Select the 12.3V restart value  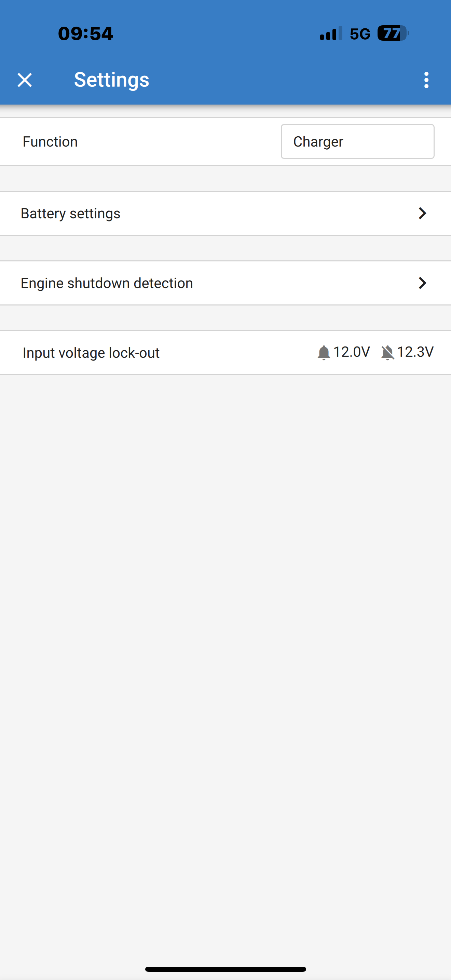tap(415, 352)
